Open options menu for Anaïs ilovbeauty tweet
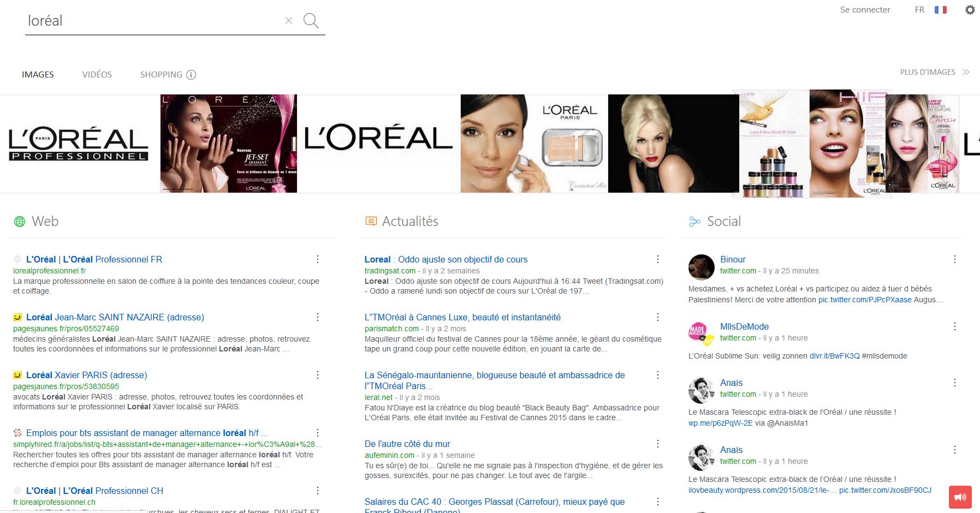Image resolution: width=980 pixels, height=513 pixels. (x=955, y=450)
